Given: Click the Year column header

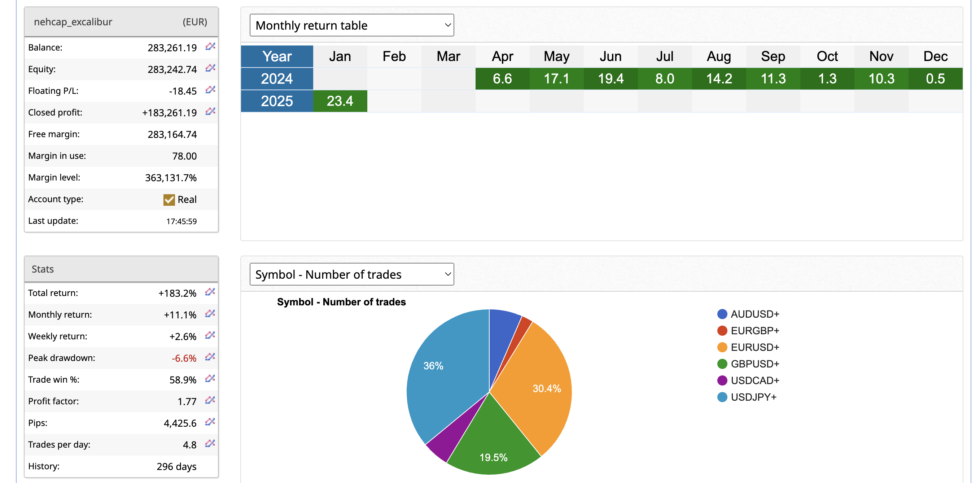Looking at the screenshot, I should 277,56.
